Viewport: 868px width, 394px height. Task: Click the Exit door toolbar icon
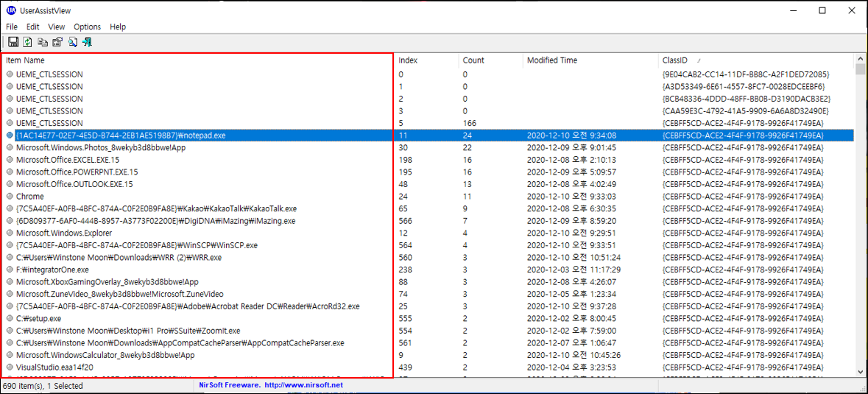(88, 41)
